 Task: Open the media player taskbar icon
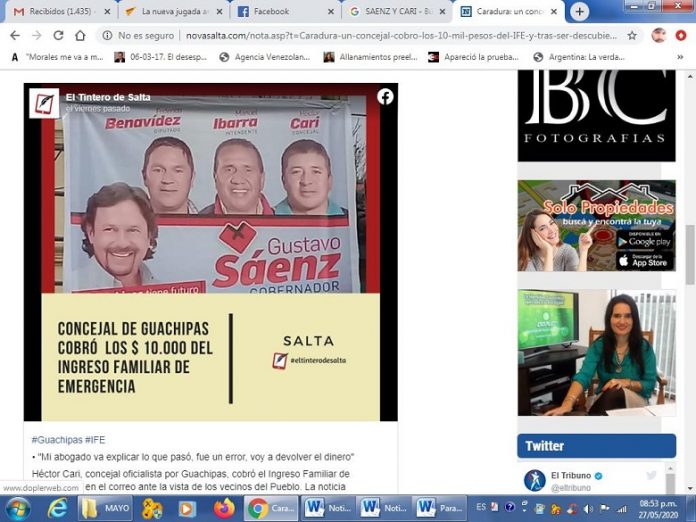[x=187, y=508]
